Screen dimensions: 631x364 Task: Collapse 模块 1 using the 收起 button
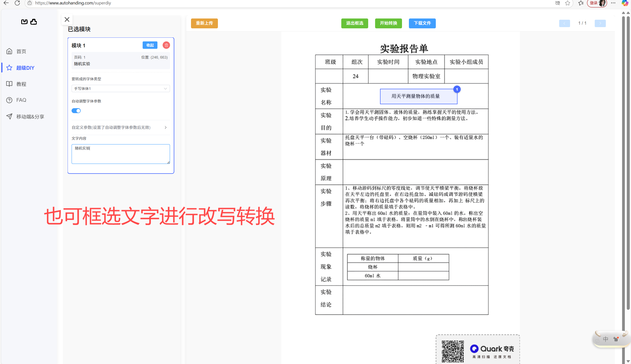(x=150, y=45)
